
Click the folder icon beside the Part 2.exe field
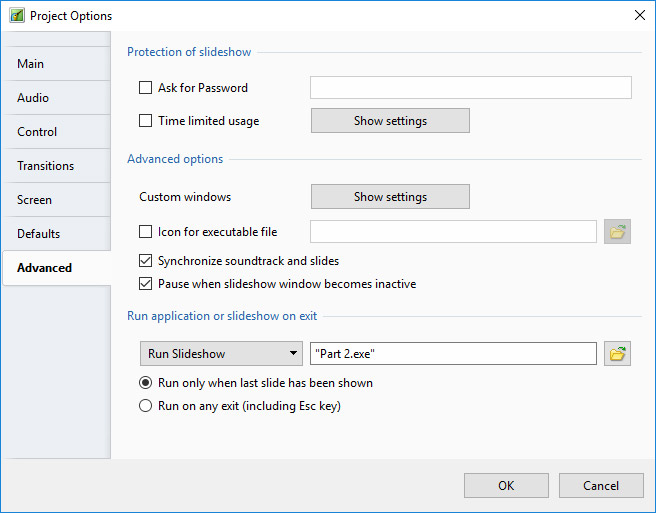pos(617,354)
